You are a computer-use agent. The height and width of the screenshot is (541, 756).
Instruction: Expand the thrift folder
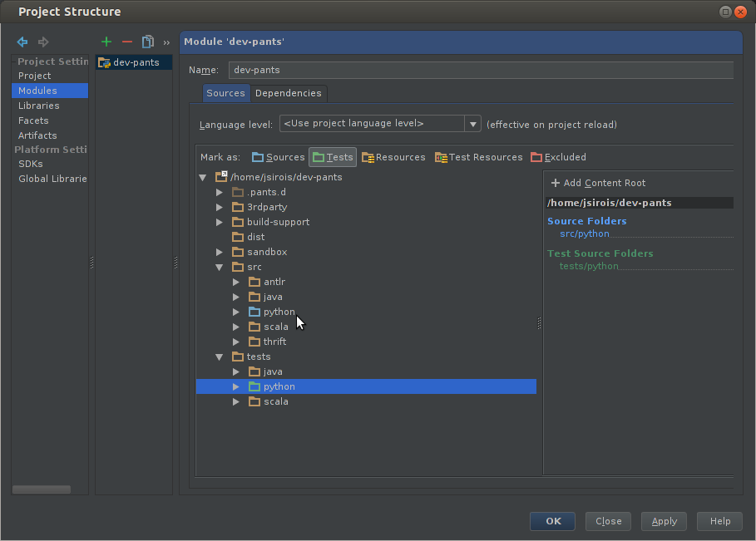click(235, 342)
